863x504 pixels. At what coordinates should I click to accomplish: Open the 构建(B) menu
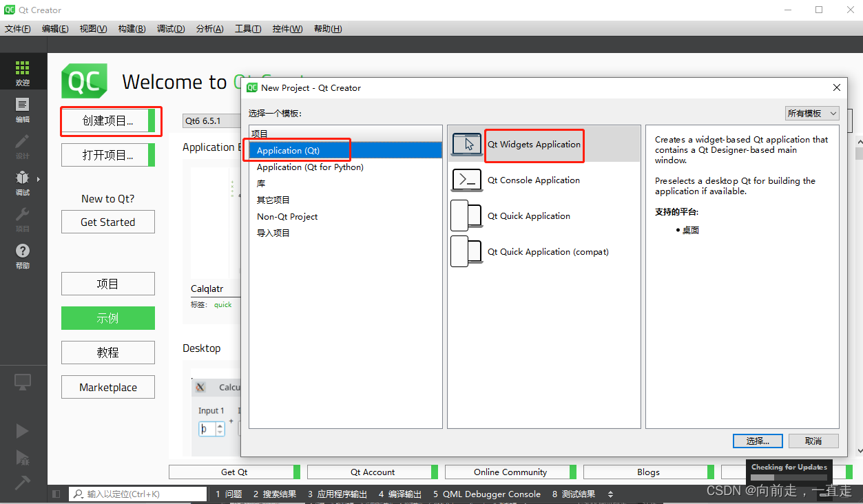click(x=132, y=28)
